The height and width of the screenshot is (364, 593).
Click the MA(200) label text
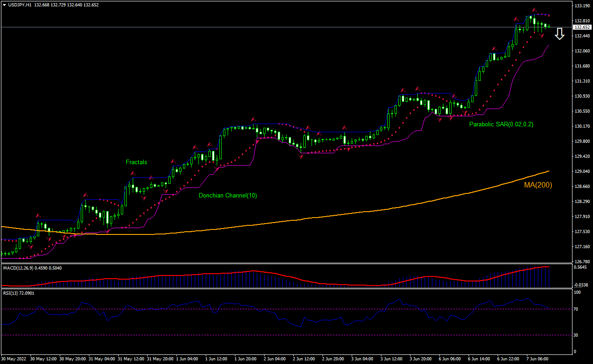[x=538, y=185]
